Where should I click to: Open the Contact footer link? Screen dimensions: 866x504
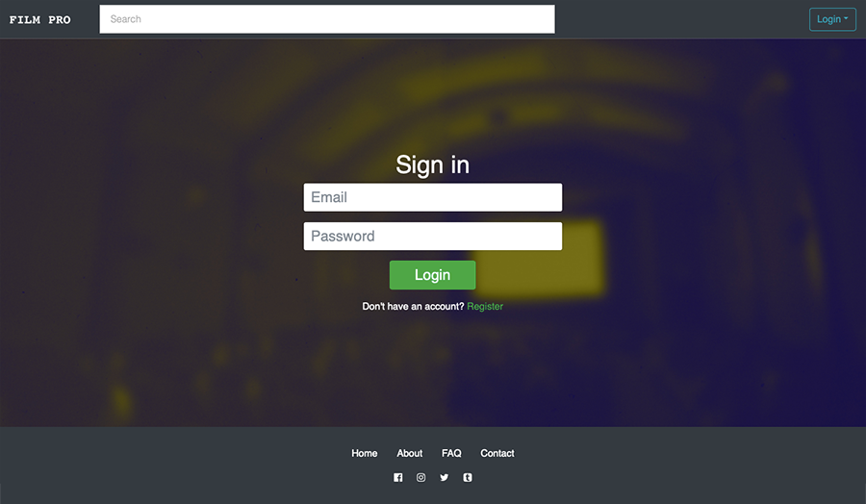(x=497, y=453)
